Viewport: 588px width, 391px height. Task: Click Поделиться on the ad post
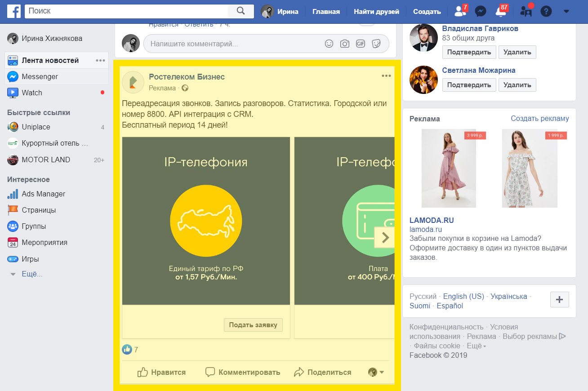pyautogui.click(x=323, y=372)
